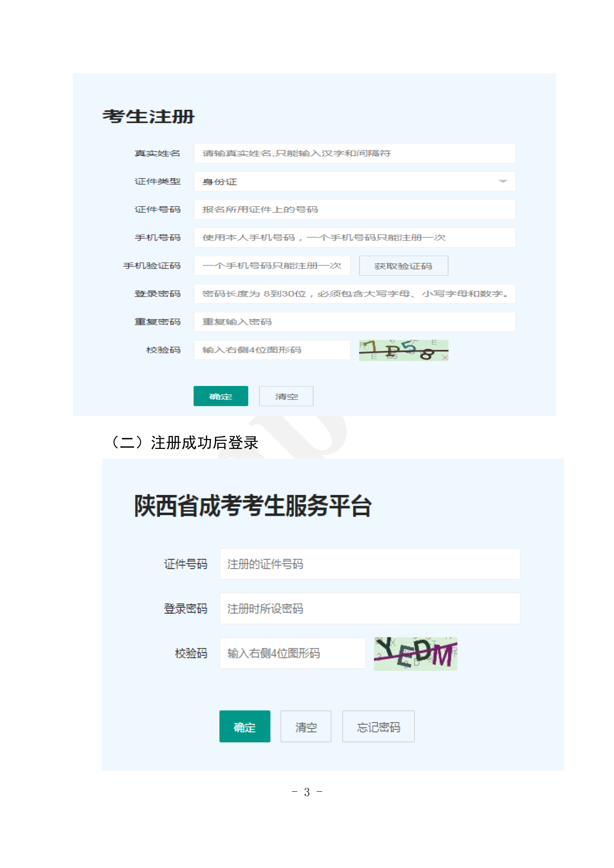Viewport: 614px width, 868px height.
Task: Focus the 重复密码 repeat password field
Action: click(354, 322)
